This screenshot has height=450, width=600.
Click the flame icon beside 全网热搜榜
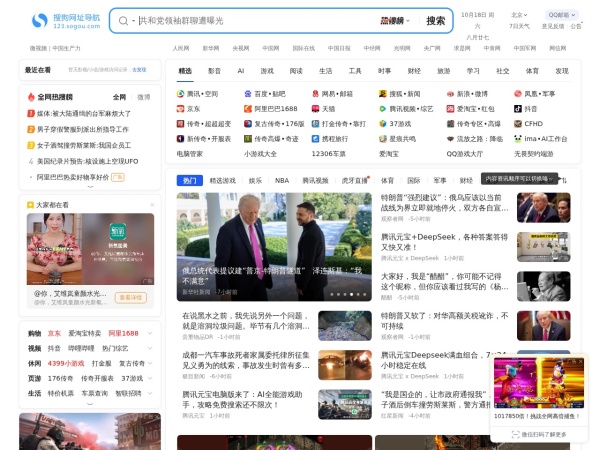(x=31, y=97)
